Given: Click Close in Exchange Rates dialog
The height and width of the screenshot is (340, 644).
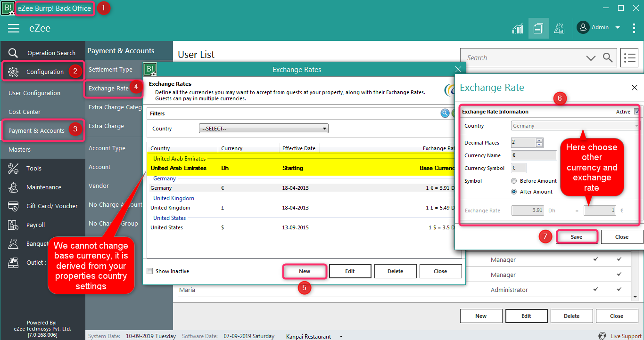Looking at the screenshot, I should point(440,271).
